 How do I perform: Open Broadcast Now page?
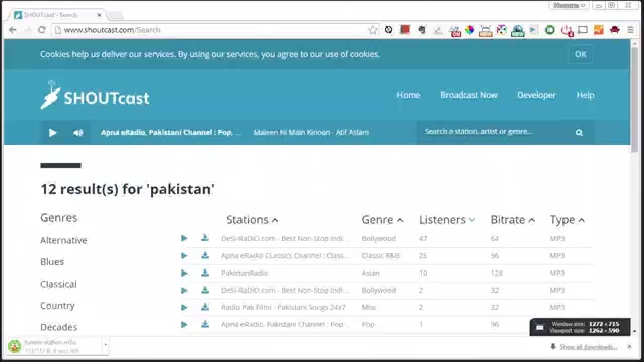tap(468, 95)
